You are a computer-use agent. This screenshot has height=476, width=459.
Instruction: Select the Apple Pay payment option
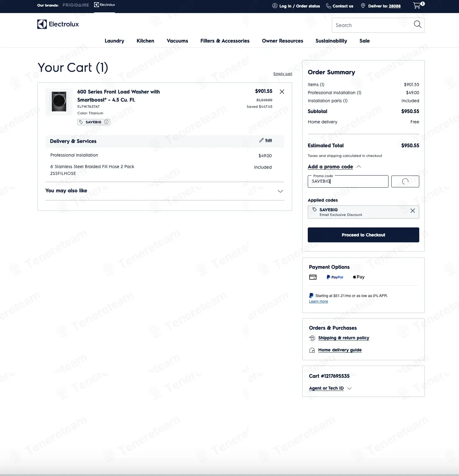click(359, 277)
